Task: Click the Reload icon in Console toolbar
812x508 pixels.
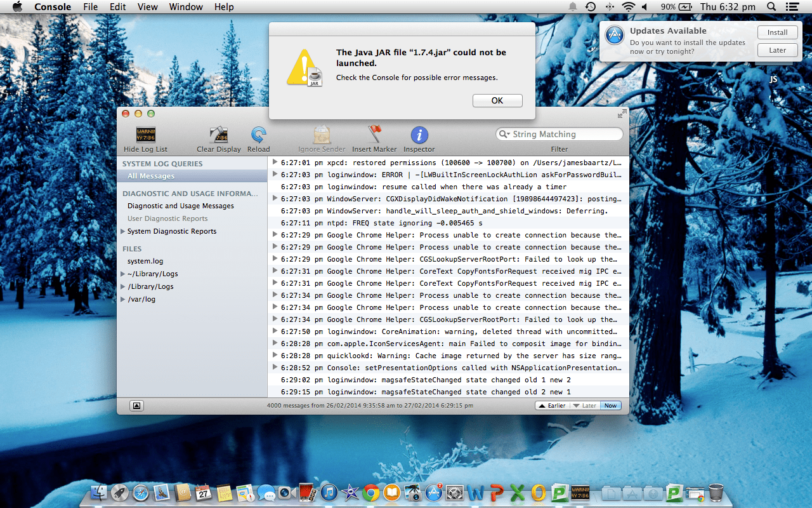Action: click(258, 135)
